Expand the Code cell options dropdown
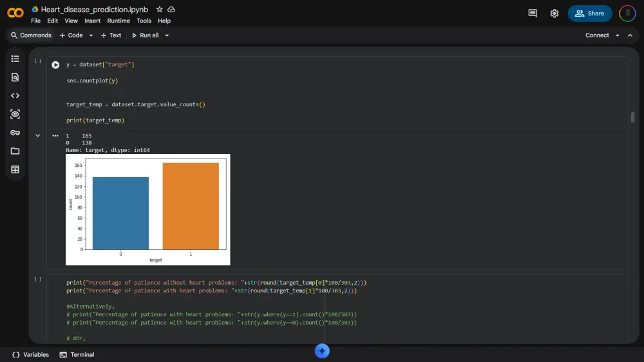The width and height of the screenshot is (644, 362). point(91,35)
